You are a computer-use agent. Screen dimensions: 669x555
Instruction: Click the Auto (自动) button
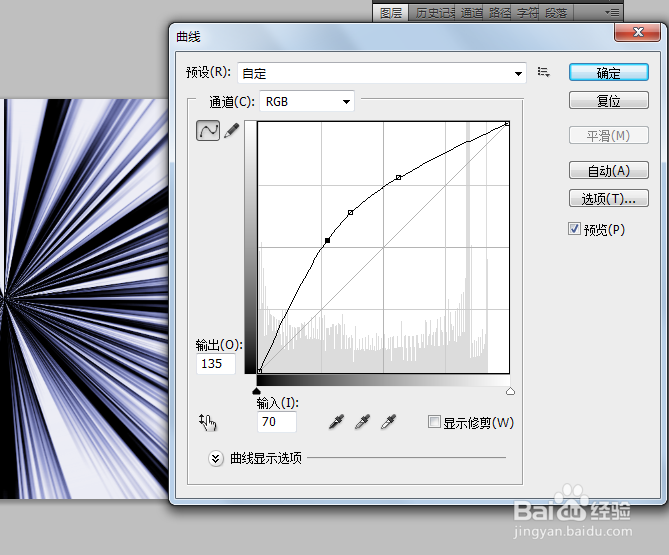click(x=609, y=171)
